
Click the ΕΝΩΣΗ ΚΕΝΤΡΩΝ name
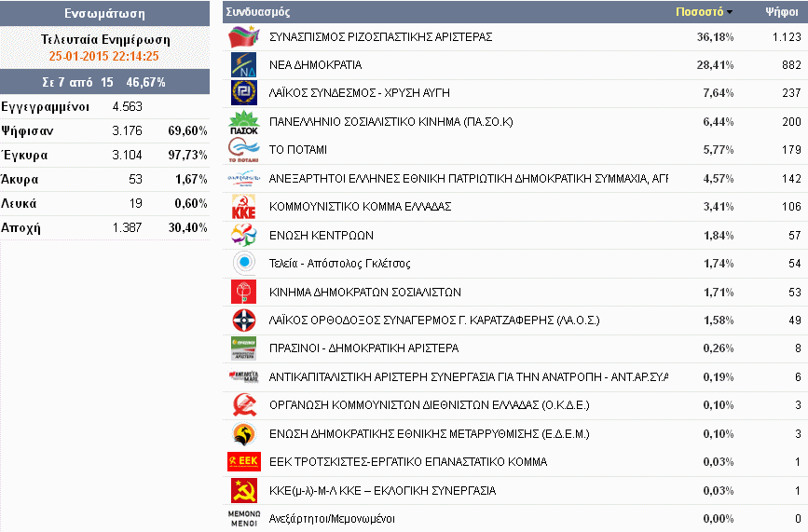click(321, 236)
